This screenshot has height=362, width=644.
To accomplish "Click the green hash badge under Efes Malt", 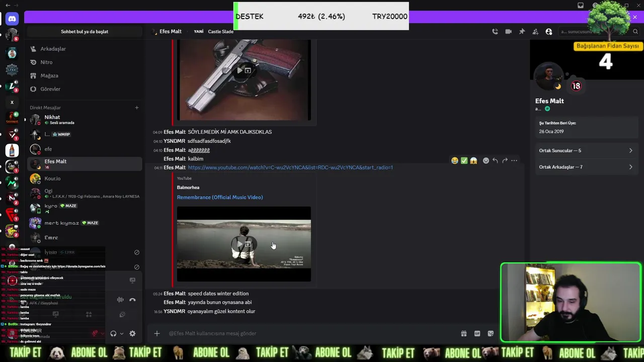I will [547, 109].
